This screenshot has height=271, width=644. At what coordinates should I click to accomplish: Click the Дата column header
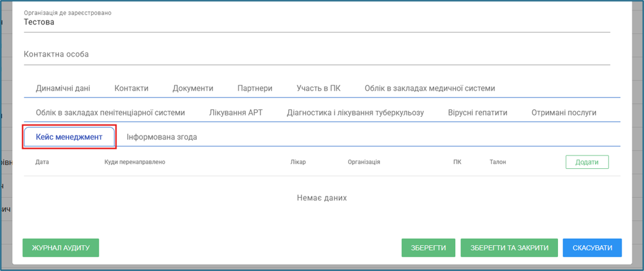(x=42, y=162)
